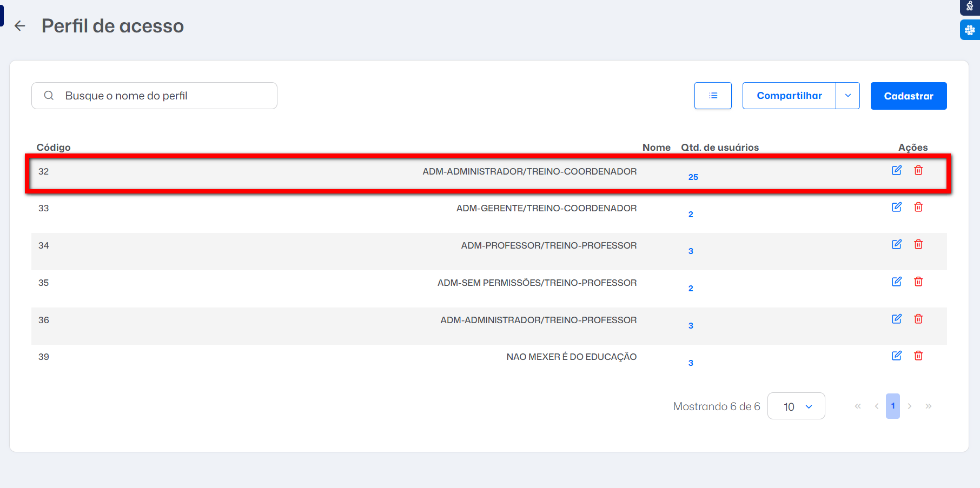The width and height of the screenshot is (980, 488).
Task: Open user count 25 for profile 32
Action: click(693, 177)
